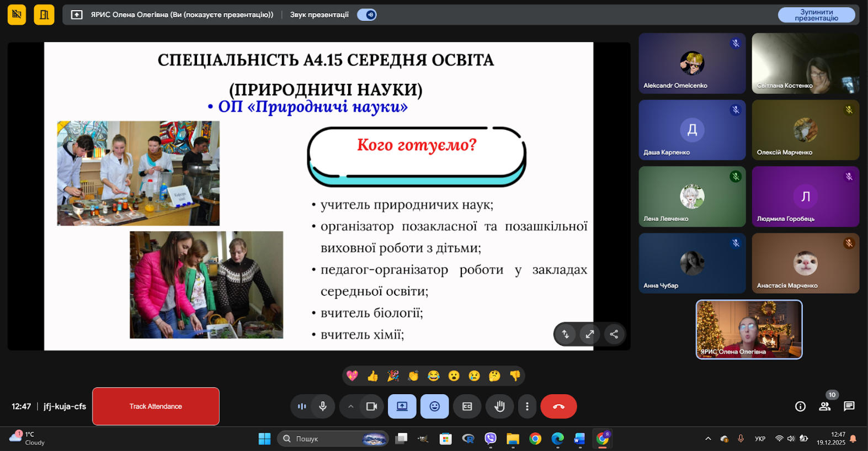
Task: Send the party popper reaction
Action: 393,376
